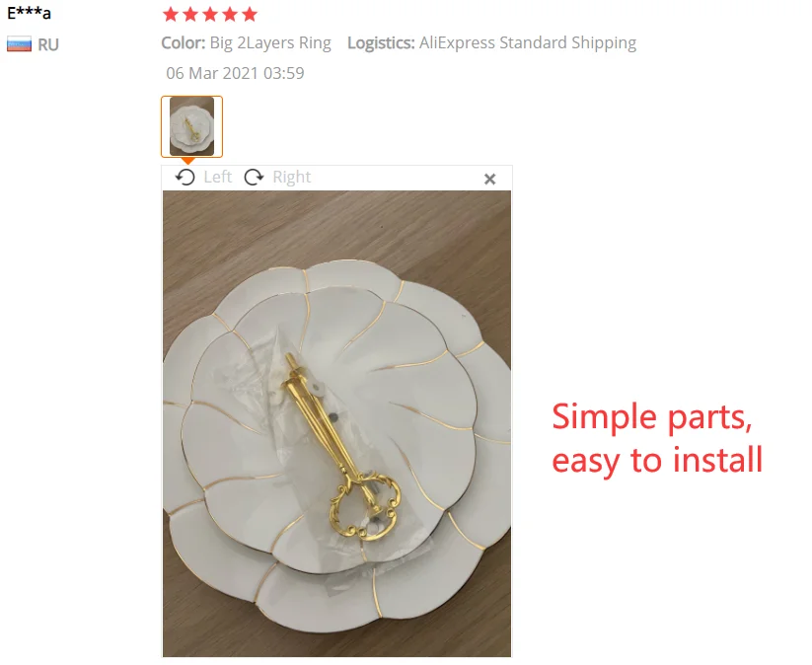Image resolution: width=812 pixels, height=665 pixels.
Task: Close the enlarged review photo viewer
Action: (x=489, y=180)
